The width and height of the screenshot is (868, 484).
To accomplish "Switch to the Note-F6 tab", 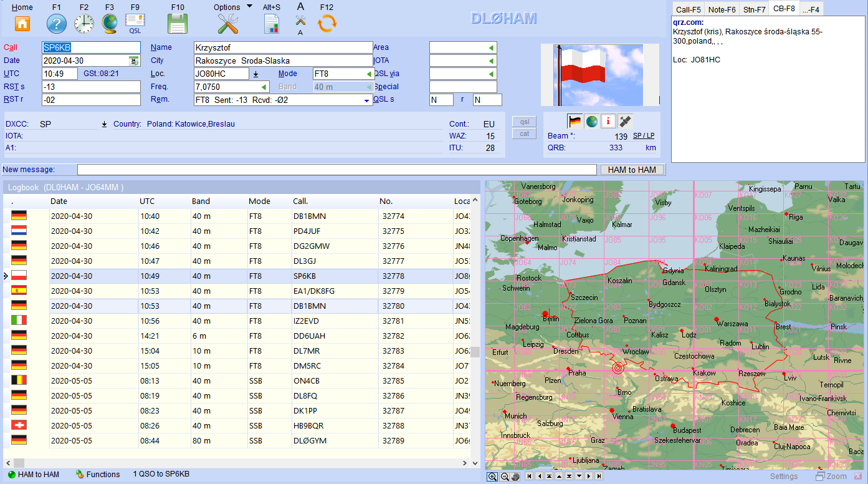I will point(722,9).
